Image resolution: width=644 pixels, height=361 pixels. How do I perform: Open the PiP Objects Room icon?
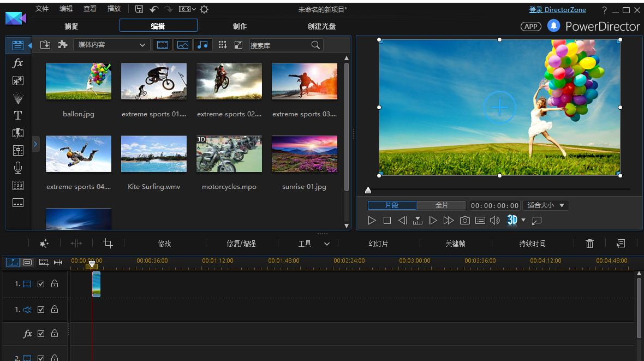[17, 81]
